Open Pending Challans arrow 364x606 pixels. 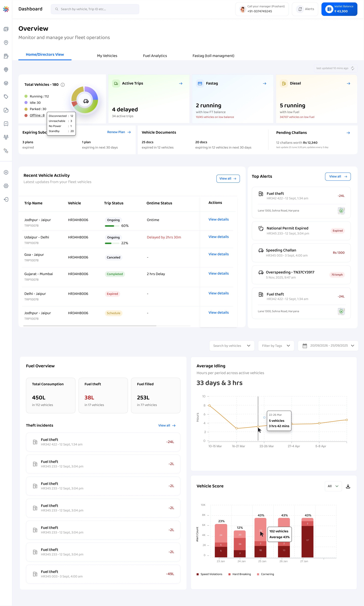pos(348,133)
